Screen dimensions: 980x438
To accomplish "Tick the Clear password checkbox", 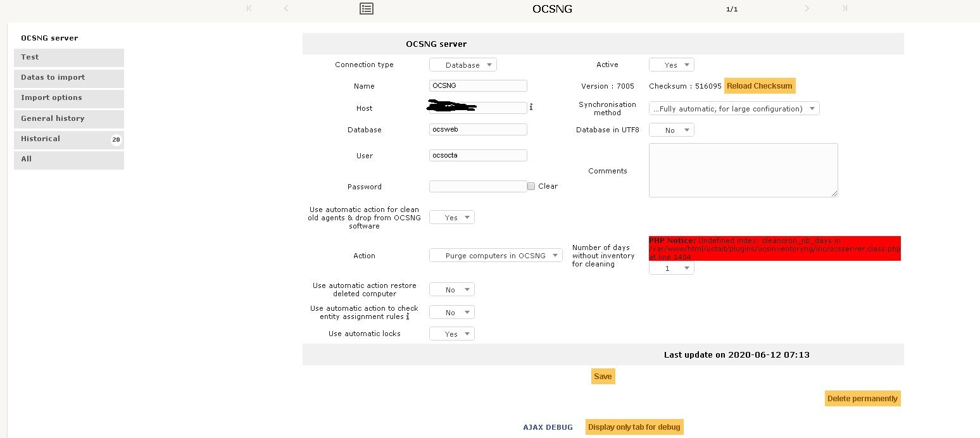I will pos(532,186).
